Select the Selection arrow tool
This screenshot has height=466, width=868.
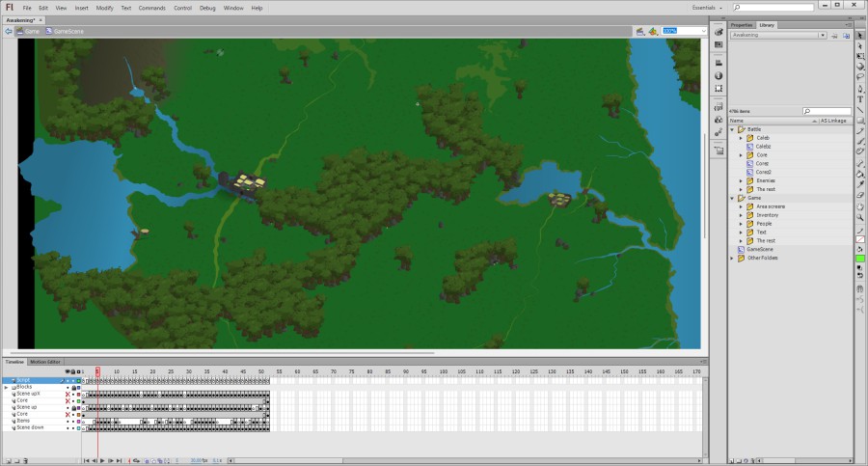[x=860, y=36]
